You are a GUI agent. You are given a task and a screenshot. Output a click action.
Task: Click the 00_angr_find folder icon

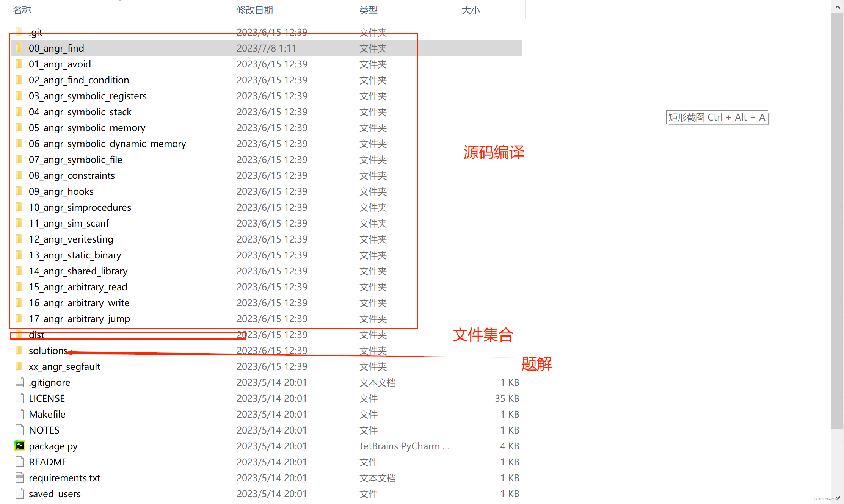point(19,48)
